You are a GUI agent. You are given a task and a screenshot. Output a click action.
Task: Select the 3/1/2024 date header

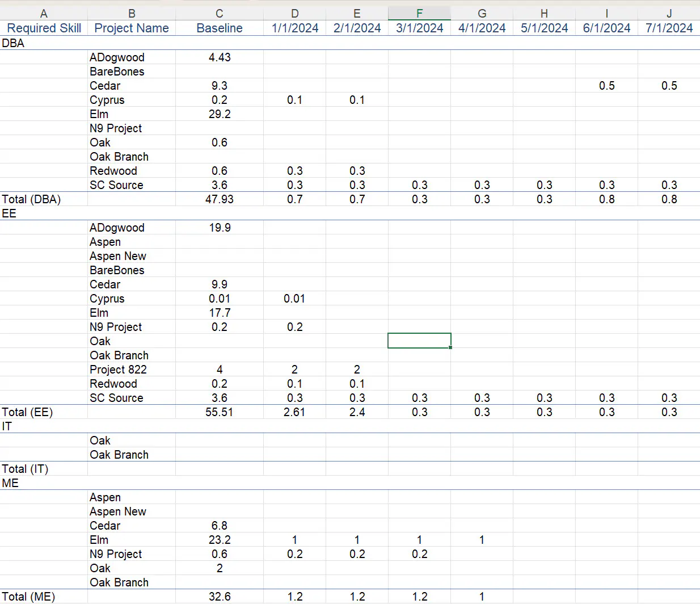point(419,28)
